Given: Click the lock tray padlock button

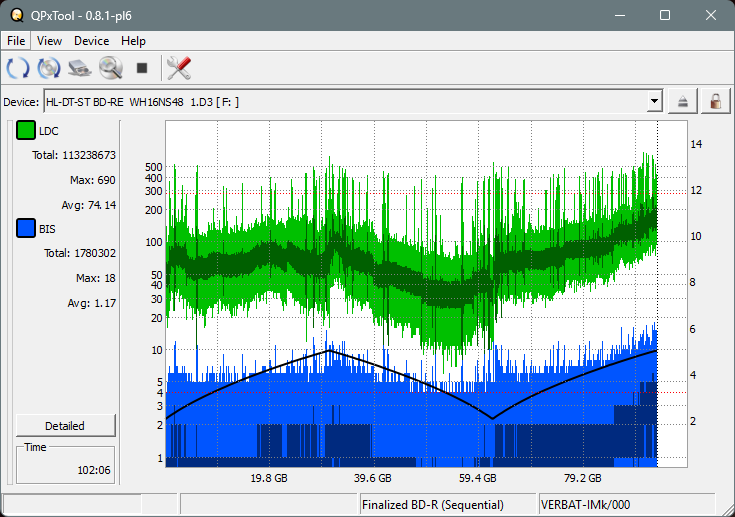Looking at the screenshot, I should click(x=715, y=101).
